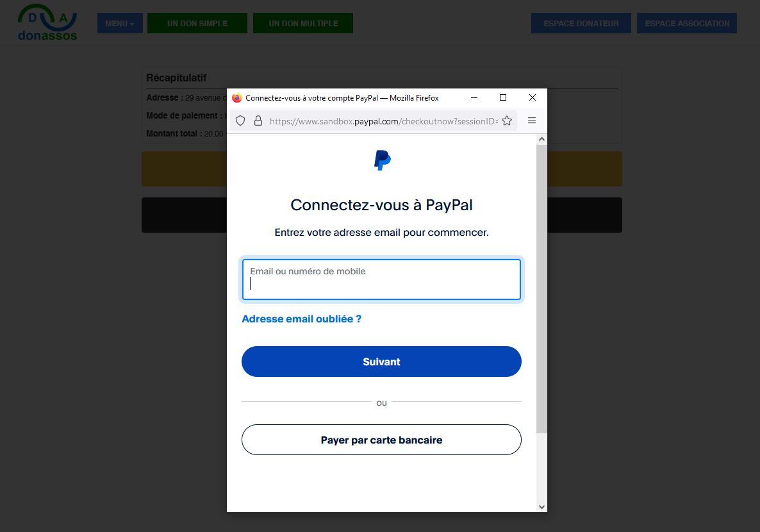Viewport: 760px width, 532px height.
Task: Click the PayPal sandbox URL address bar
Action: coord(383,121)
